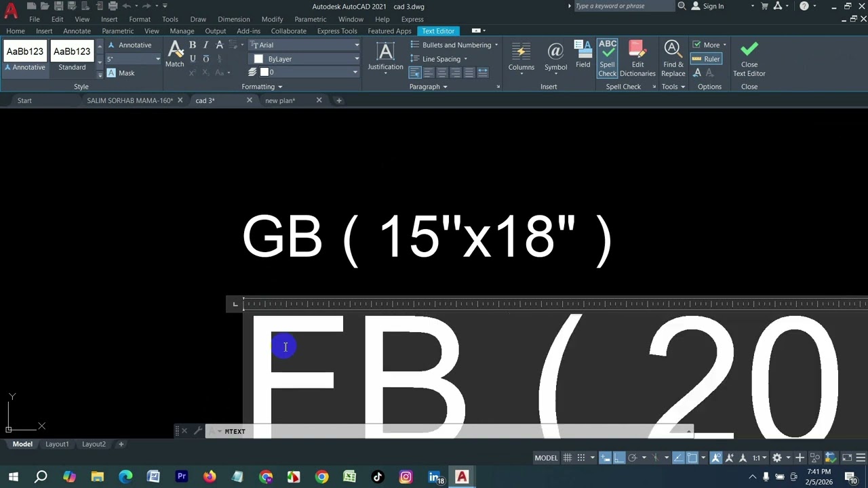The image size is (868, 488).
Task: Open the AutoCAD application menu logo
Action: click(11, 10)
